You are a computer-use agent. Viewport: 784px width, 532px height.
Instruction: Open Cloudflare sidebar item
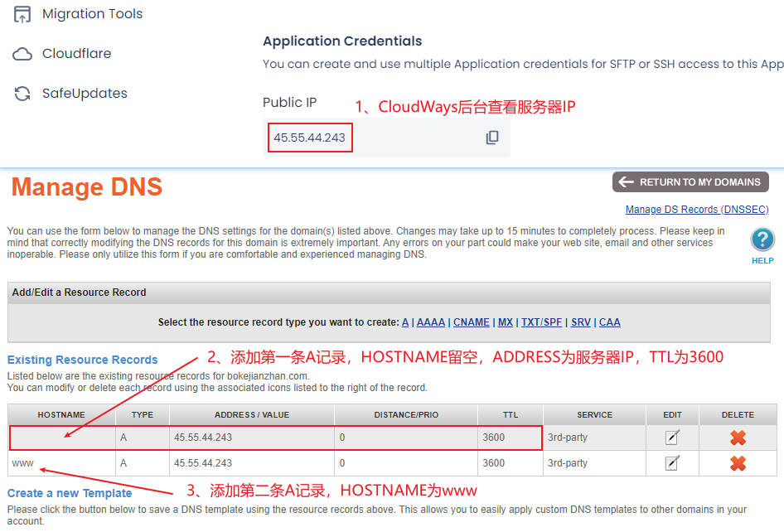(x=62, y=54)
